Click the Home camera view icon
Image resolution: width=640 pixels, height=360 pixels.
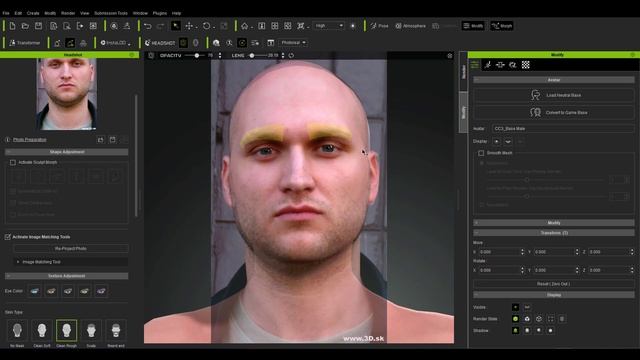244,26
